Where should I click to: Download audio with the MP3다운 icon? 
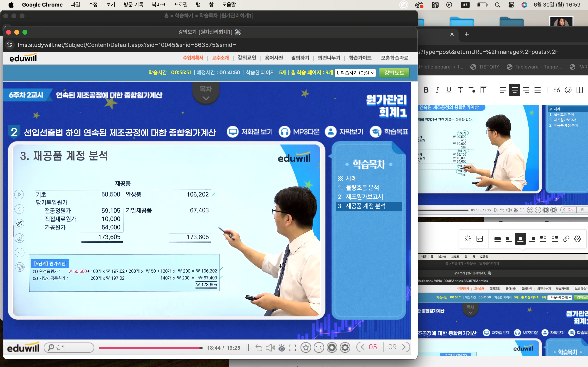click(x=285, y=132)
